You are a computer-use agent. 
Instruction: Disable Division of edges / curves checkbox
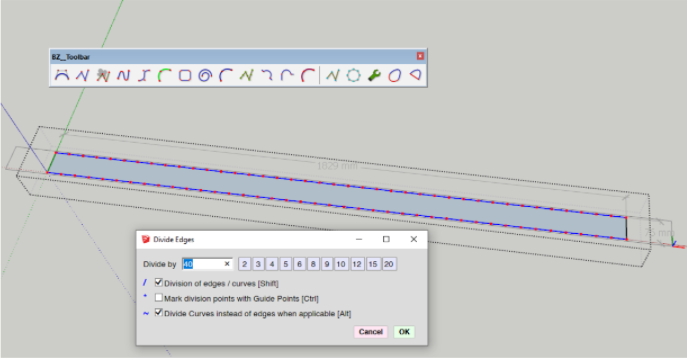[x=159, y=283]
